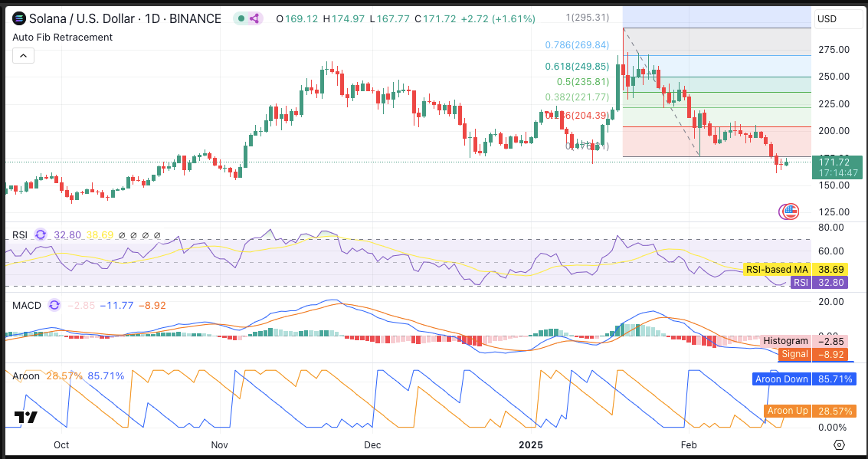Click the green market status dot
This screenshot has height=459, width=868.
[241, 19]
